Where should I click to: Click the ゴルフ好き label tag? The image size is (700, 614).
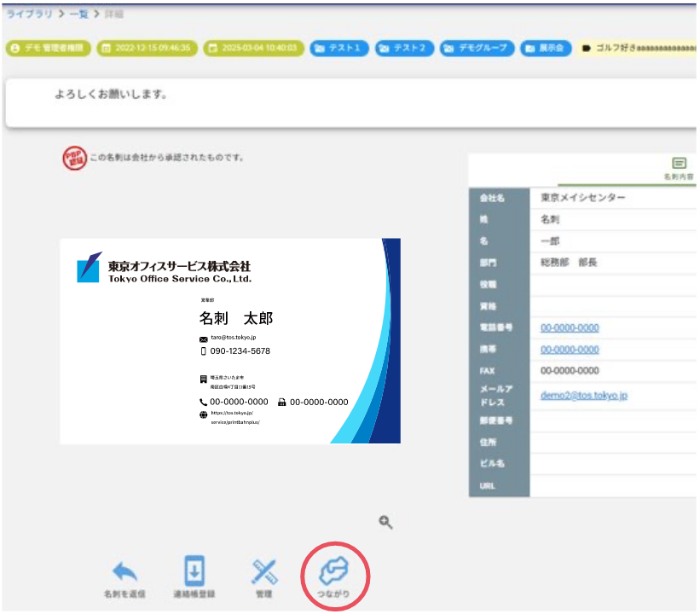pos(638,48)
